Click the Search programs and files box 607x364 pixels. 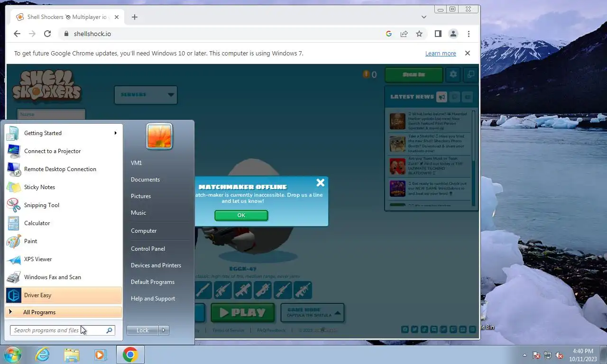click(x=62, y=330)
